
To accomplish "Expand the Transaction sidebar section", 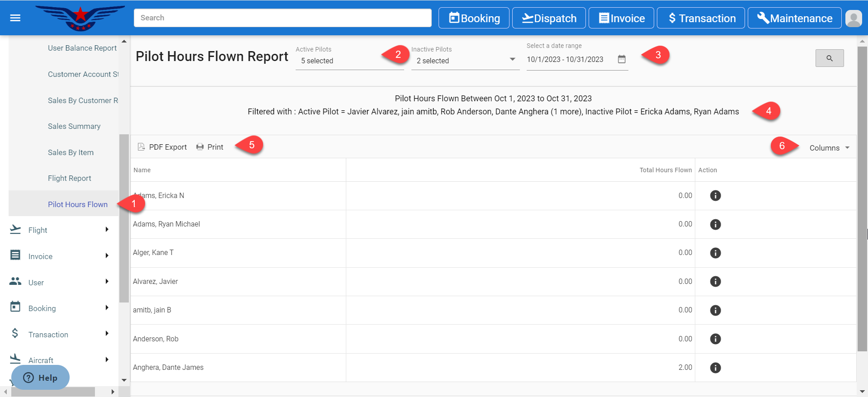I will (x=59, y=335).
